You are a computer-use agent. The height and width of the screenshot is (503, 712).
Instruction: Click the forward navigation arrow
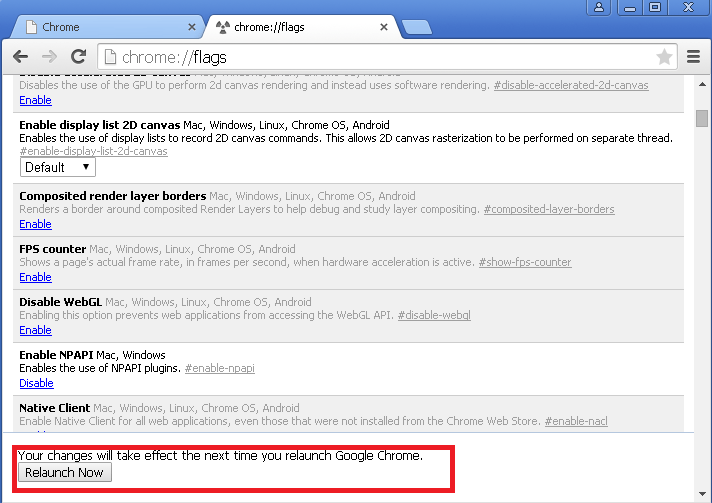tap(49, 57)
